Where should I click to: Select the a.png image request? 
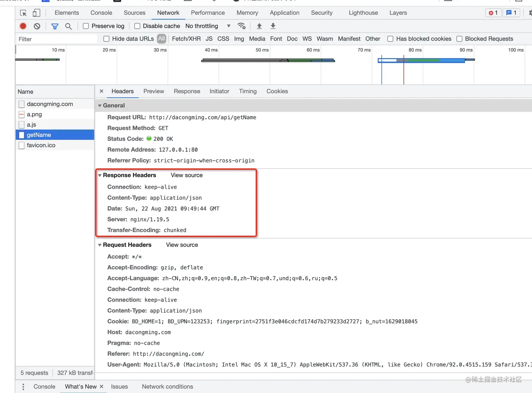pos(55,114)
